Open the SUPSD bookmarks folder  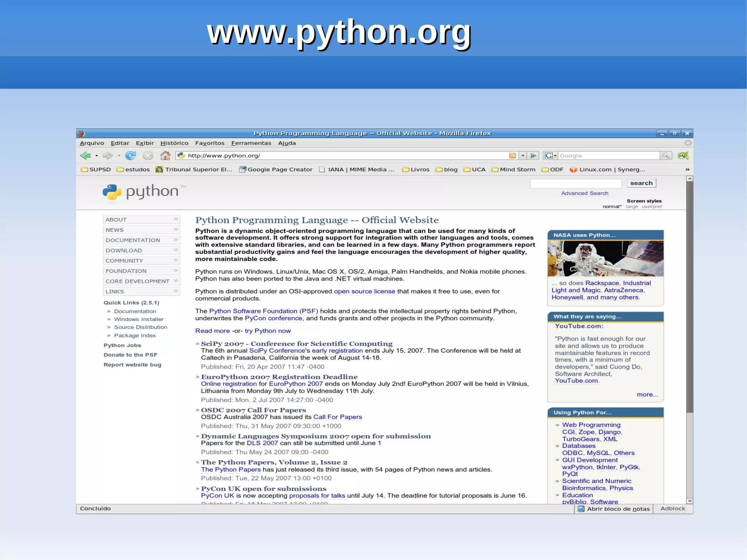coord(96,170)
